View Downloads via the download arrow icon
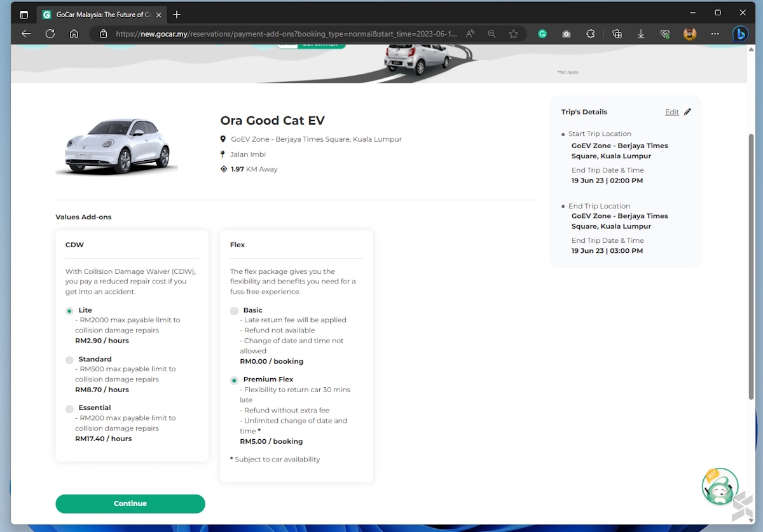Viewport: 763px width, 532px height. tap(641, 34)
